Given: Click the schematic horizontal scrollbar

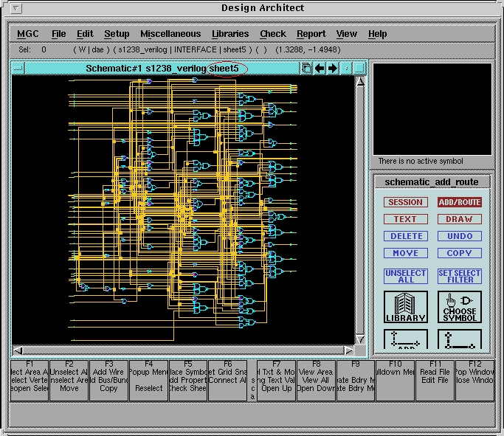Looking at the screenshot, I should pos(183,350).
